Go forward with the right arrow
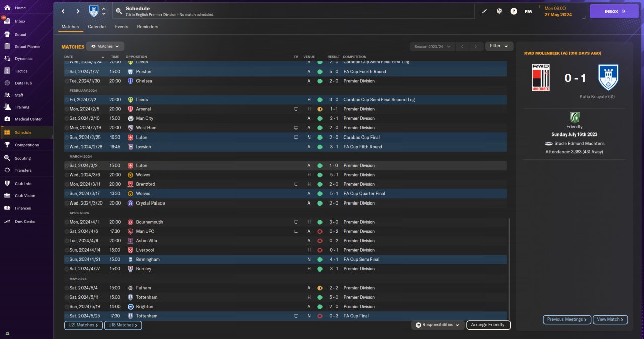Screen dimensions: 644x339 click(x=78, y=11)
